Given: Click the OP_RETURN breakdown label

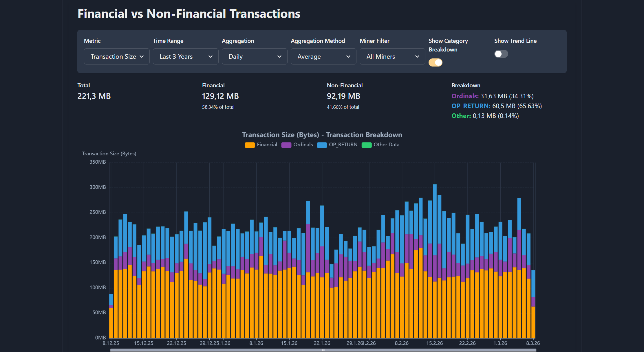Looking at the screenshot, I should pos(471,106).
